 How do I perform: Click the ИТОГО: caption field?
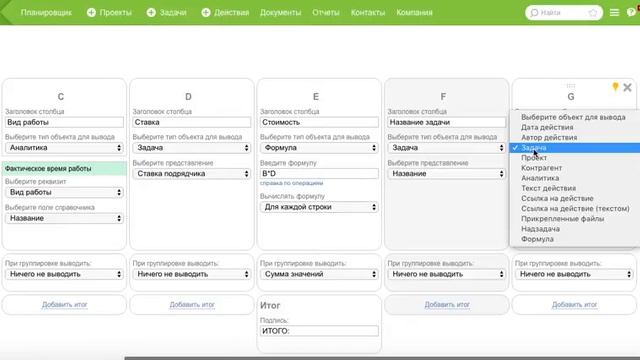click(x=319, y=331)
